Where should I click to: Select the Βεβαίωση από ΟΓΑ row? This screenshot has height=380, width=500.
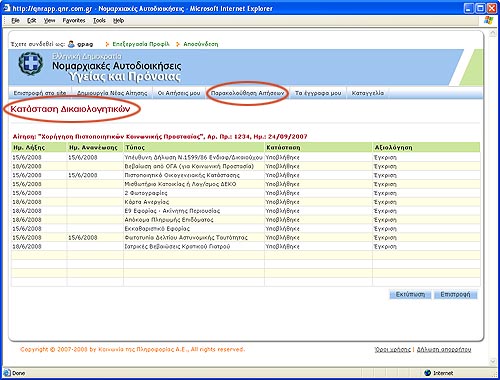point(246,166)
